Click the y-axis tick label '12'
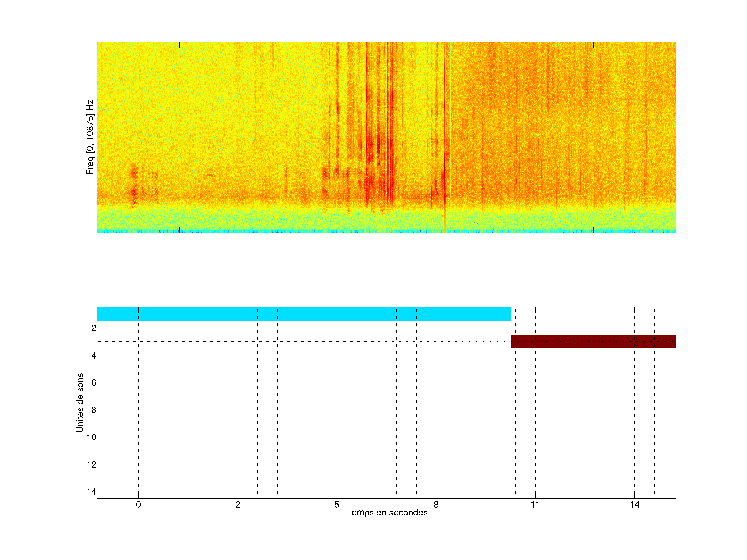The width and height of the screenshot is (747, 560). 92,465
